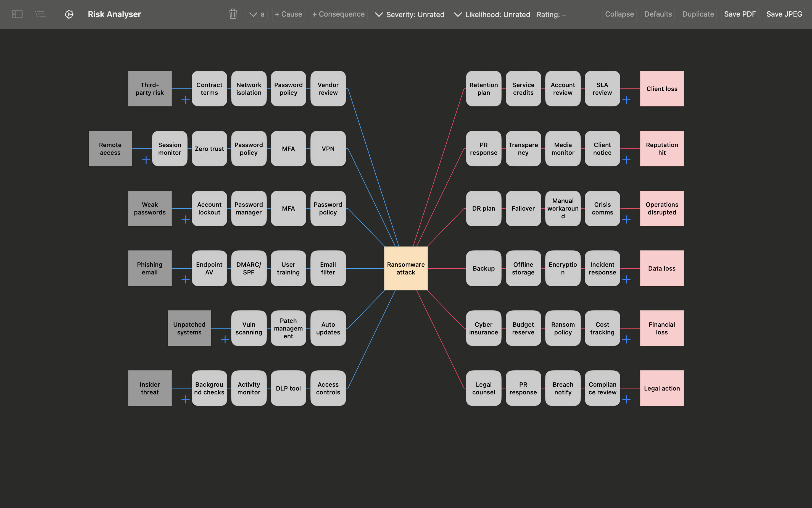Click the Risk Analyser title text
This screenshot has height=508, width=812.
(114, 14)
